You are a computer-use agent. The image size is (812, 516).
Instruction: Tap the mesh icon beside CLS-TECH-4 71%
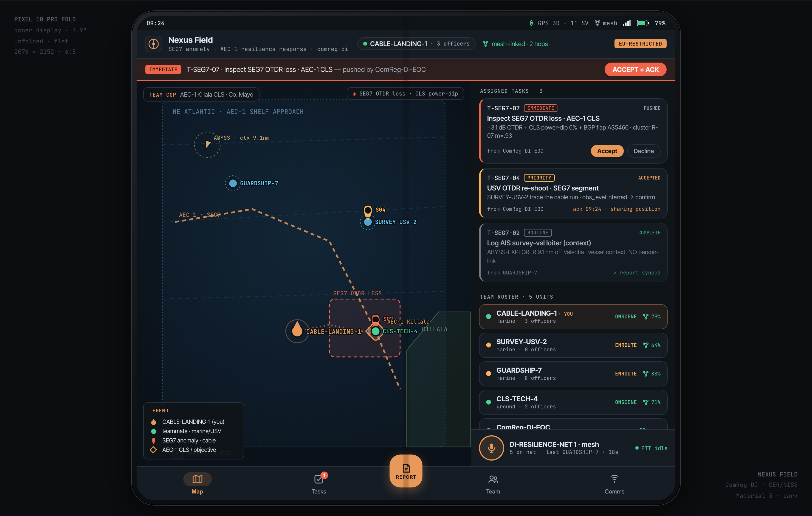[x=645, y=402]
